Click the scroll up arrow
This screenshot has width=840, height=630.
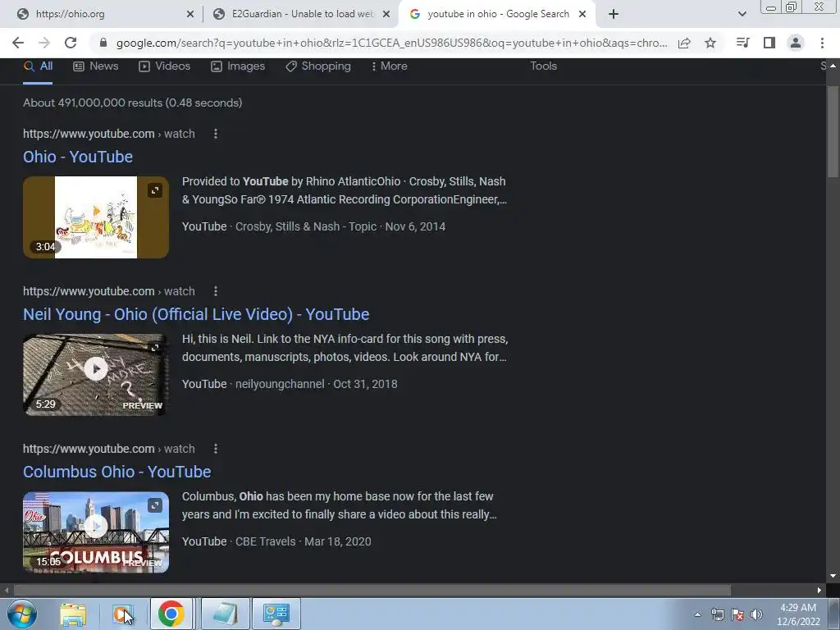833,66
